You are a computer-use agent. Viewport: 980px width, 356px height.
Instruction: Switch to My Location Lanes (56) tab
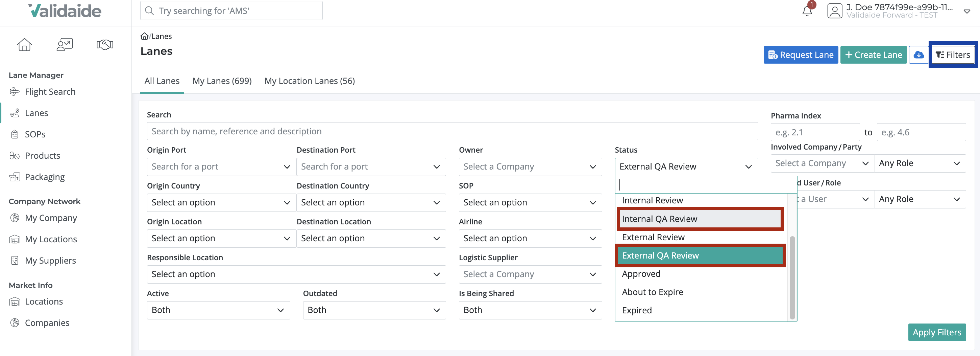click(x=309, y=81)
